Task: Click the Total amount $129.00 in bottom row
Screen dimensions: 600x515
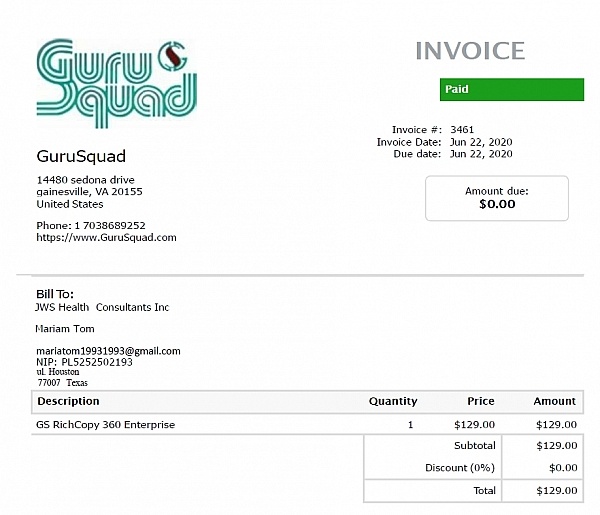Action: click(556, 491)
